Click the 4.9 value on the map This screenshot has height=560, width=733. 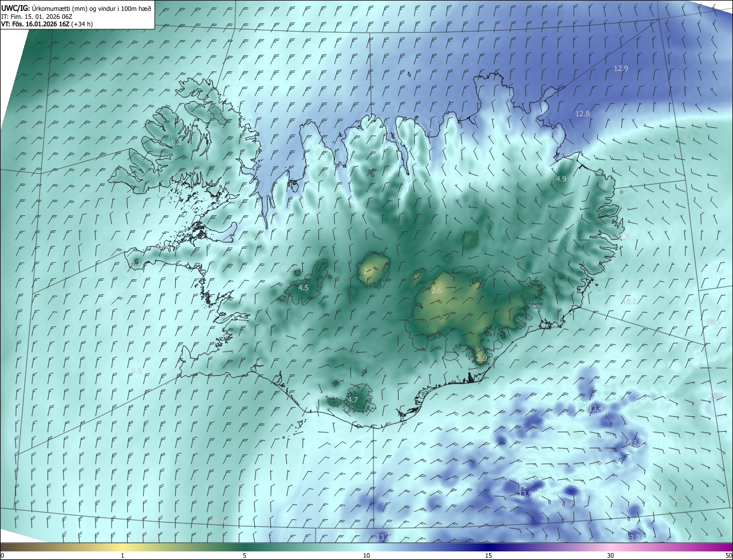561,179
